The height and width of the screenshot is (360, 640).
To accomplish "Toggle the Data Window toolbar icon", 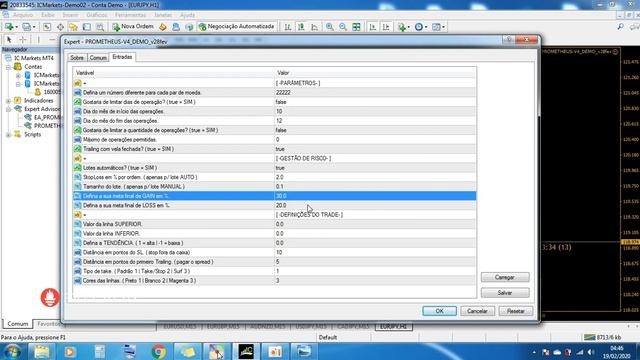I will 60,27.
